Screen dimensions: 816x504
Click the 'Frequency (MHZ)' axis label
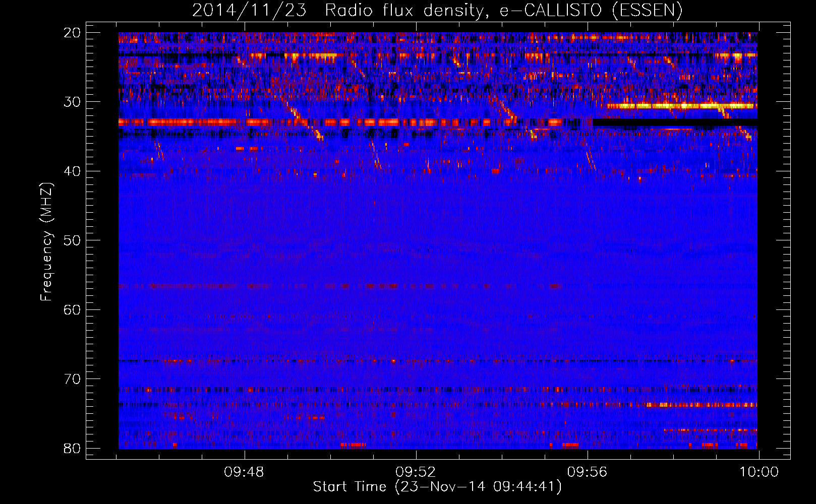(x=46, y=242)
